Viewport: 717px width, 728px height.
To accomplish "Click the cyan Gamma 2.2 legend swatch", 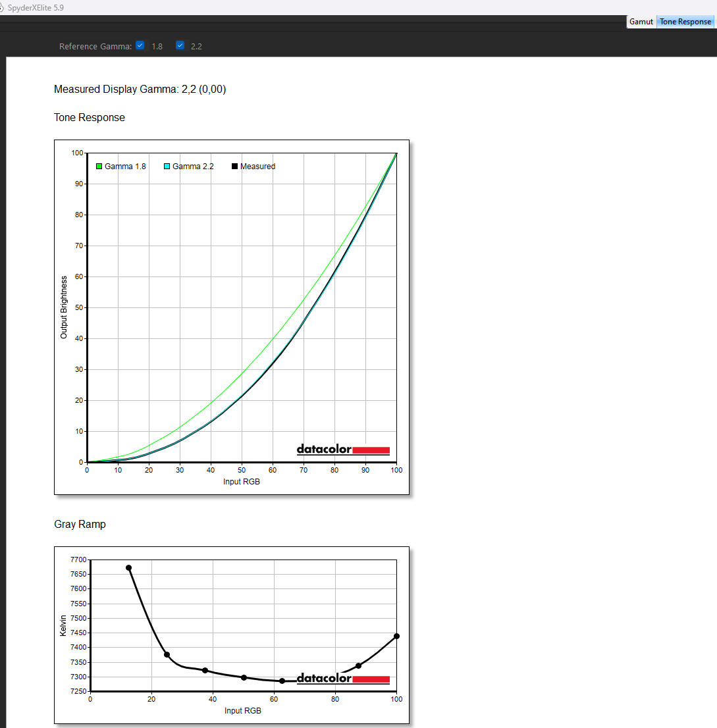I will tap(167, 167).
